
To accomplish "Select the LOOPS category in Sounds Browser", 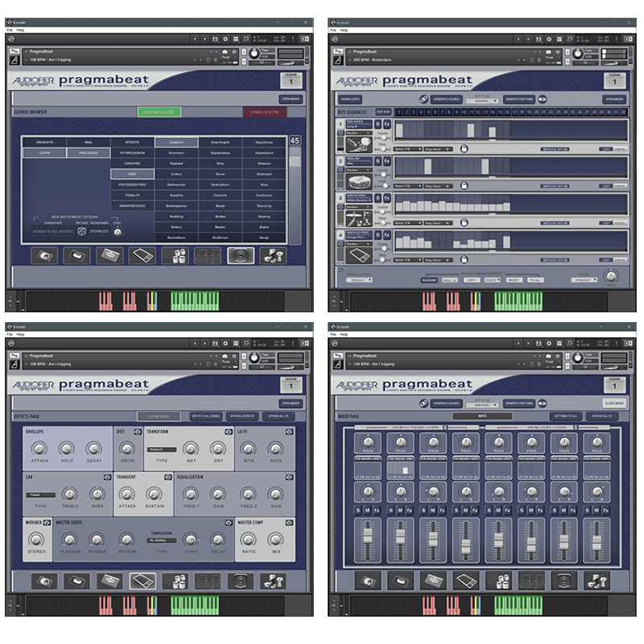I will point(44,153).
